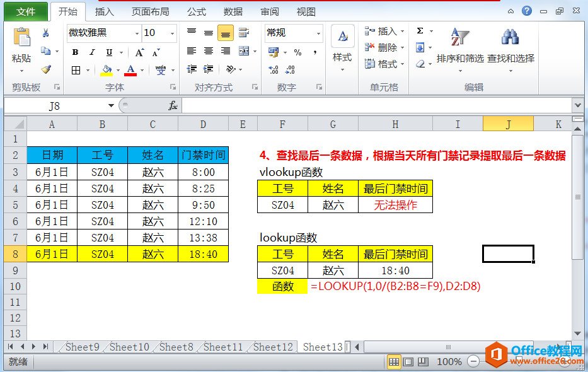Image resolution: width=588 pixels, height=372 pixels.
Task: Select the Format Painter brush
Action: 46,69
